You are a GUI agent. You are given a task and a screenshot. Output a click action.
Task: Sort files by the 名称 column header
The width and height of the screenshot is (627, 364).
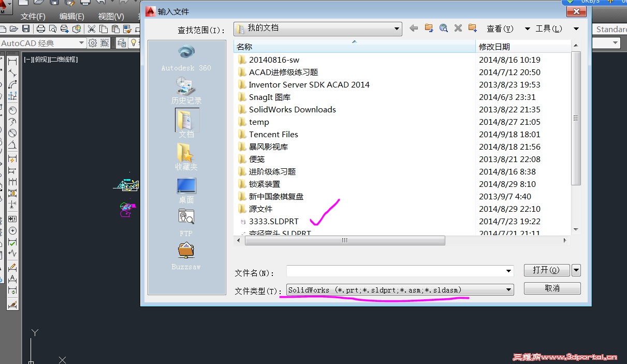[x=355, y=47]
